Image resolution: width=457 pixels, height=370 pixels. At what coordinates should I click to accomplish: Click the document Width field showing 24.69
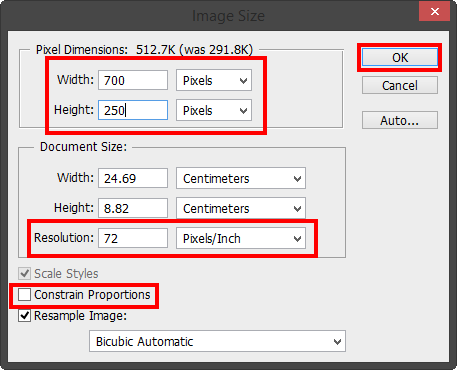coord(133,178)
